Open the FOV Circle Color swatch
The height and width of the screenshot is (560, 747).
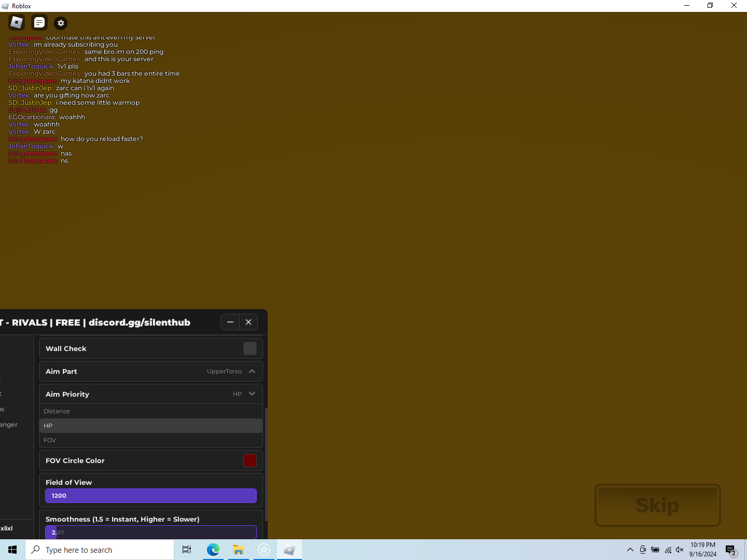click(x=250, y=460)
